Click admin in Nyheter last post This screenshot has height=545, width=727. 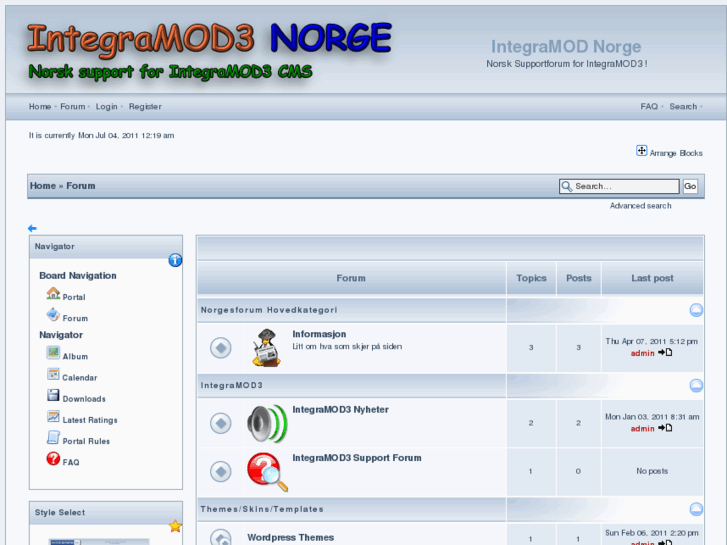click(x=642, y=429)
